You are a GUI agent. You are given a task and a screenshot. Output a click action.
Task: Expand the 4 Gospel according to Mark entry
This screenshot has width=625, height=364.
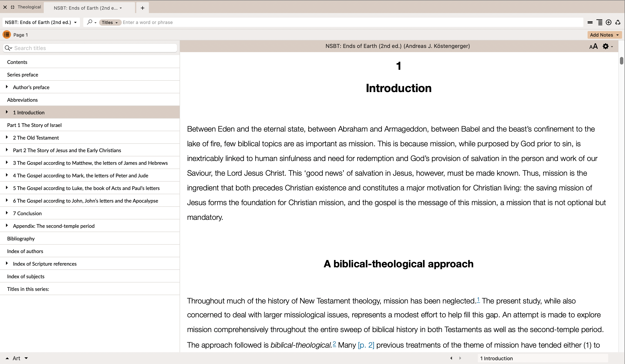pos(7,175)
